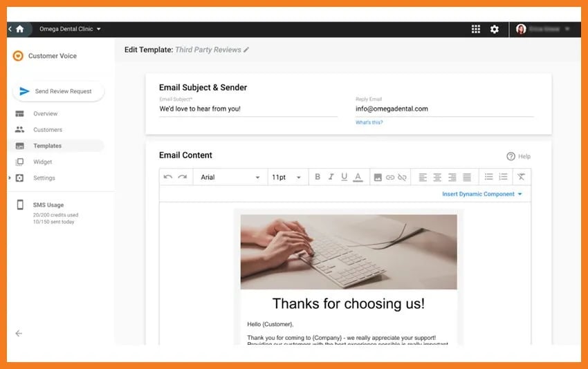
Task: Toggle underline formatting
Action: click(344, 178)
